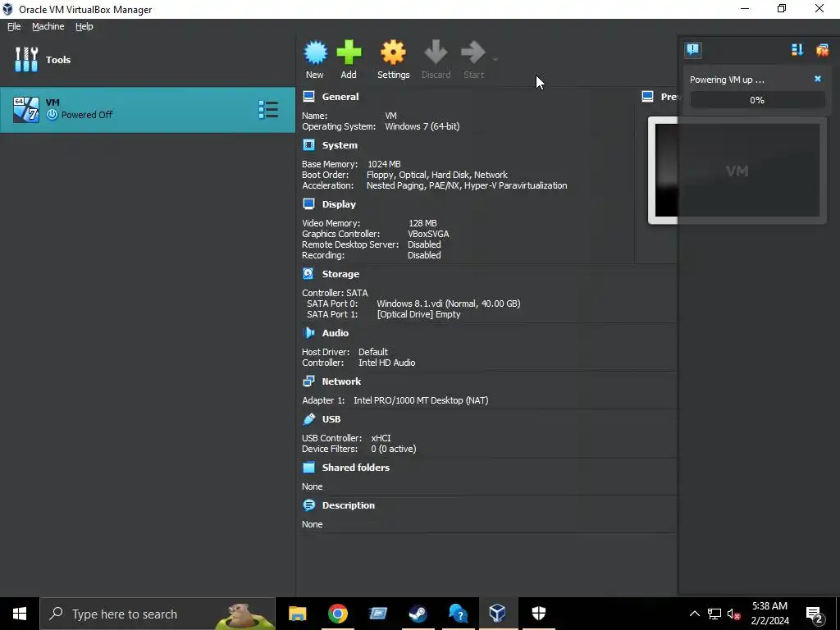Open Google Chrome from taskbar
This screenshot has height=630, width=840.
point(337,614)
